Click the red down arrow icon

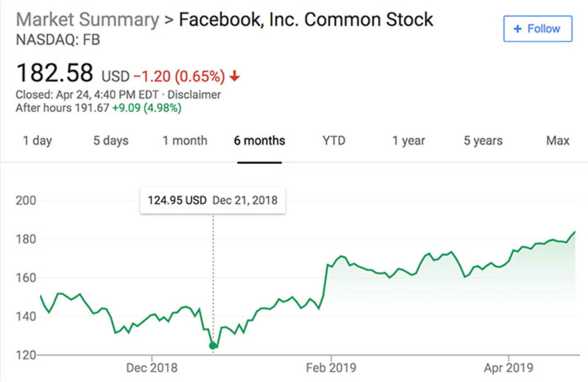point(235,76)
